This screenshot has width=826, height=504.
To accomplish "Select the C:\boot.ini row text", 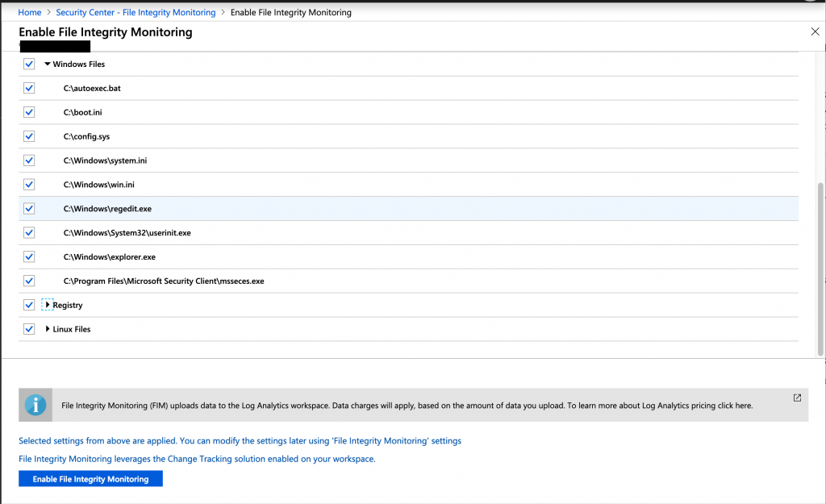I will 83,113.
